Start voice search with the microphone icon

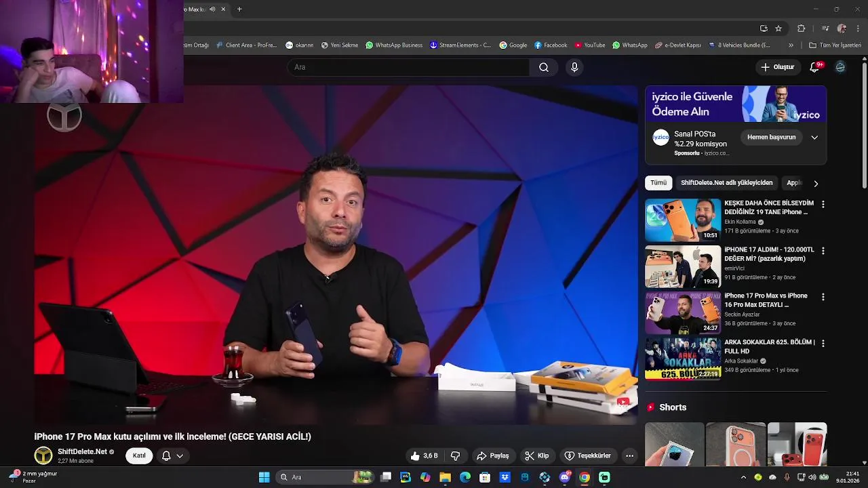point(574,67)
